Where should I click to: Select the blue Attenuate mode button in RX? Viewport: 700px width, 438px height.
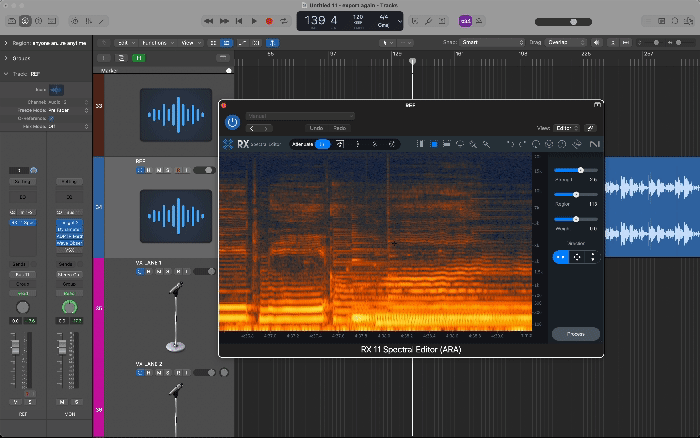click(322, 144)
